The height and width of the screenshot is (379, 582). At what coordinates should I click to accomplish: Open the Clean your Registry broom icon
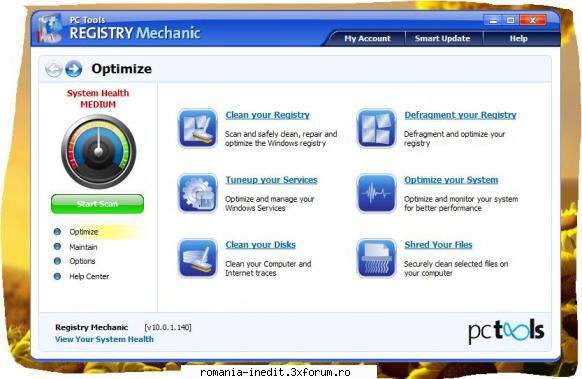(x=197, y=128)
